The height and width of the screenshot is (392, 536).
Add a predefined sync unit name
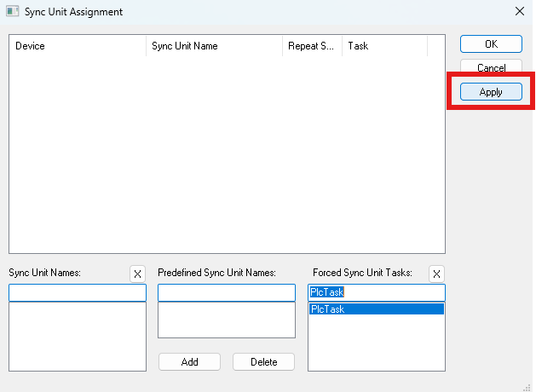tap(189, 361)
